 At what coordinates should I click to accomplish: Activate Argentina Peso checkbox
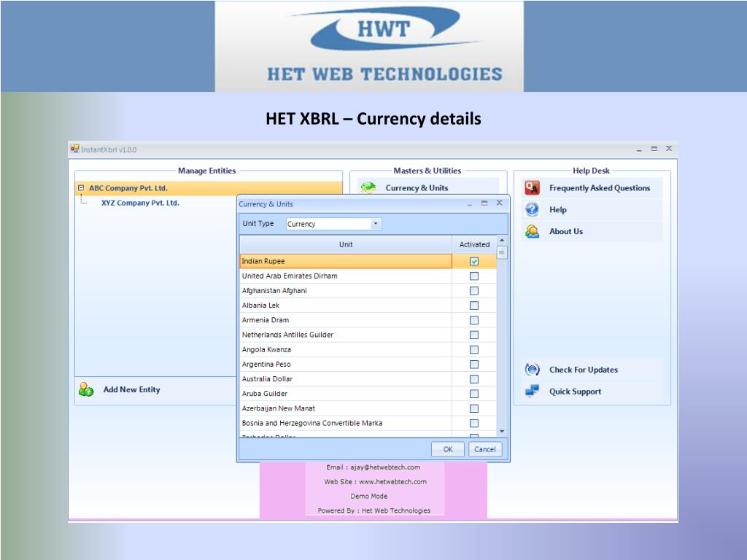[474, 365]
